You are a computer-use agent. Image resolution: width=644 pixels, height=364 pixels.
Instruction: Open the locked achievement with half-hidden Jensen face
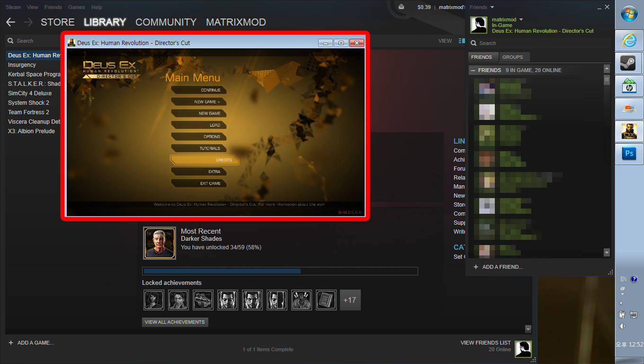point(277,300)
